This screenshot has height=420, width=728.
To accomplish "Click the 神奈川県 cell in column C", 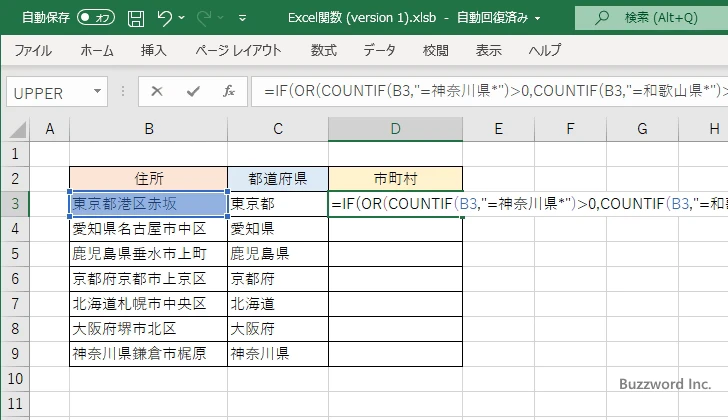I will point(278,354).
